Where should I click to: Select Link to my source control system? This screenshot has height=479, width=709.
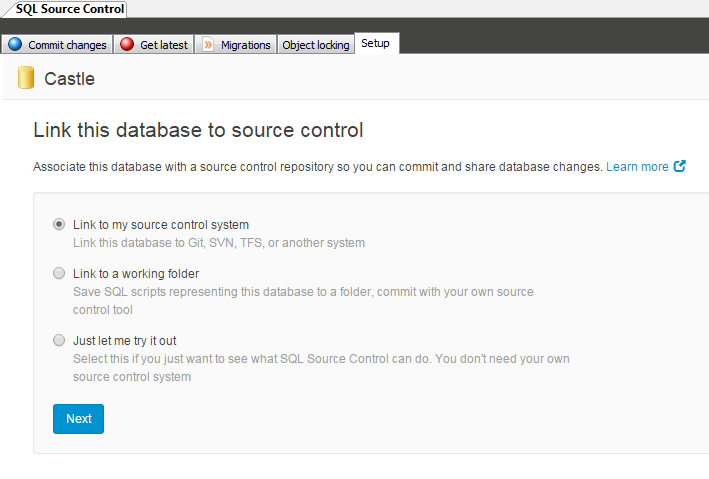[59, 224]
